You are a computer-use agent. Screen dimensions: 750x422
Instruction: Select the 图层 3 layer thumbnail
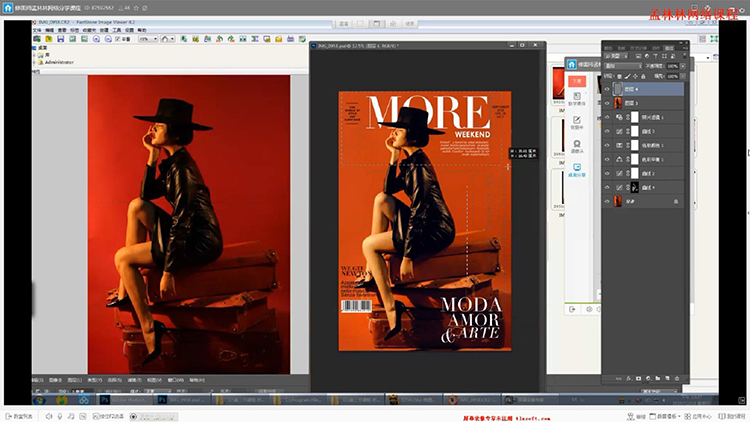click(618, 103)
